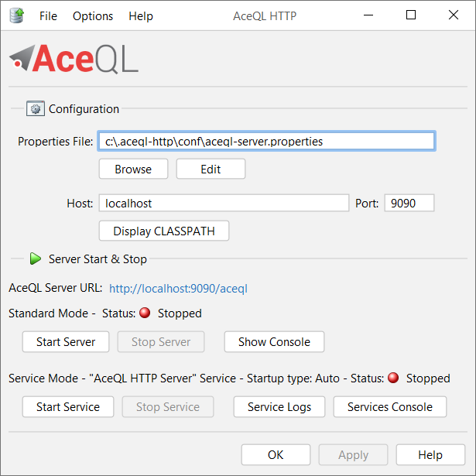
Task: Click the Configuration gear icon
Action: pos(36,108)
